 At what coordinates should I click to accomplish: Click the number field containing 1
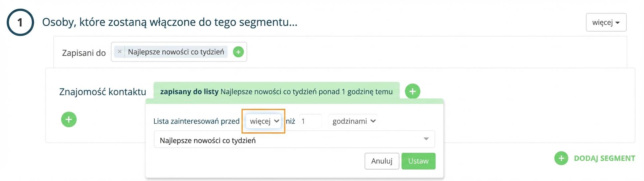pyautogui.click(x=310, y=121)
